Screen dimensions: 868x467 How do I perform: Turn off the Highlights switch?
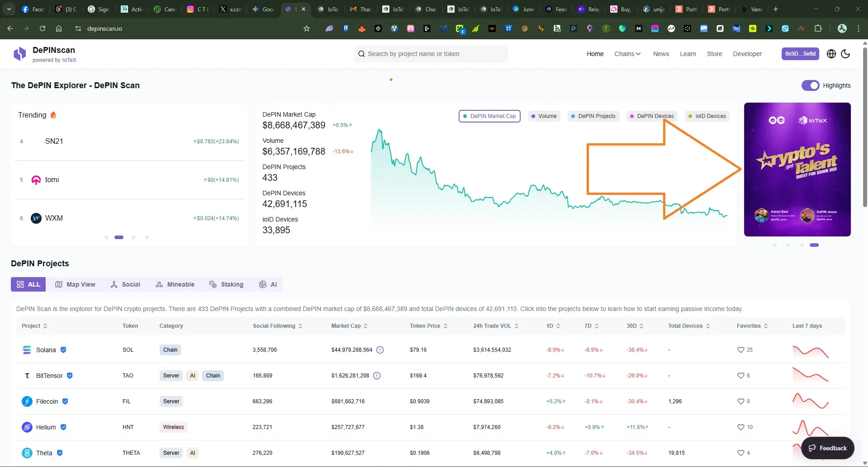click(x=810, y=85)
